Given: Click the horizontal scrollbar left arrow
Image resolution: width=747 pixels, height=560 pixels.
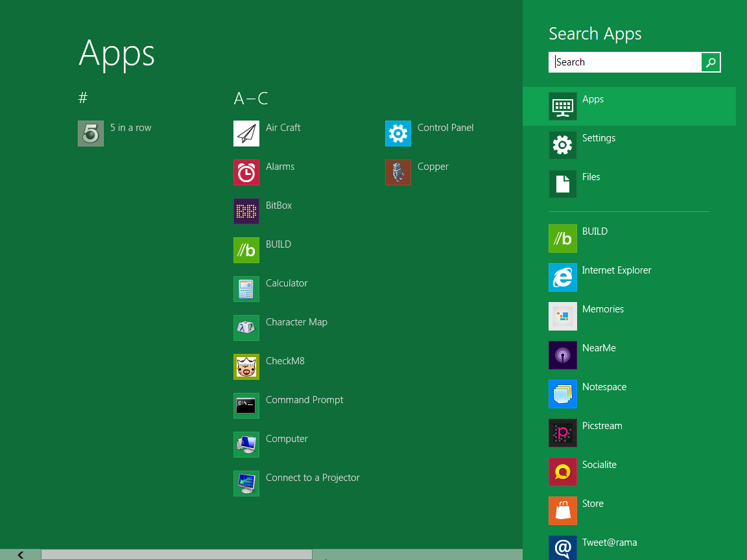Looking at the screenshot, I should point(21,555).
